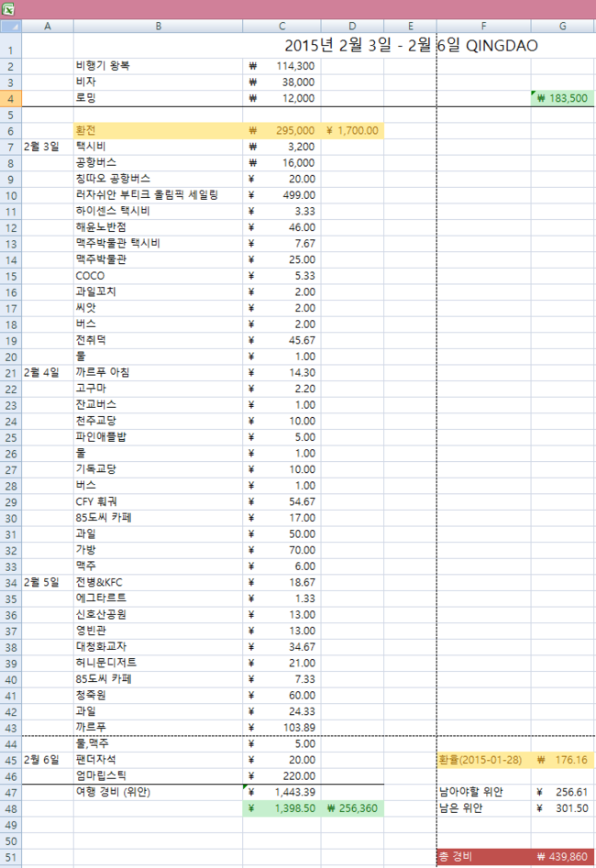This screenshot has width=596, height=868.
Task: Click cell '전병&KFC'
Action: click(x=158, y=582)
